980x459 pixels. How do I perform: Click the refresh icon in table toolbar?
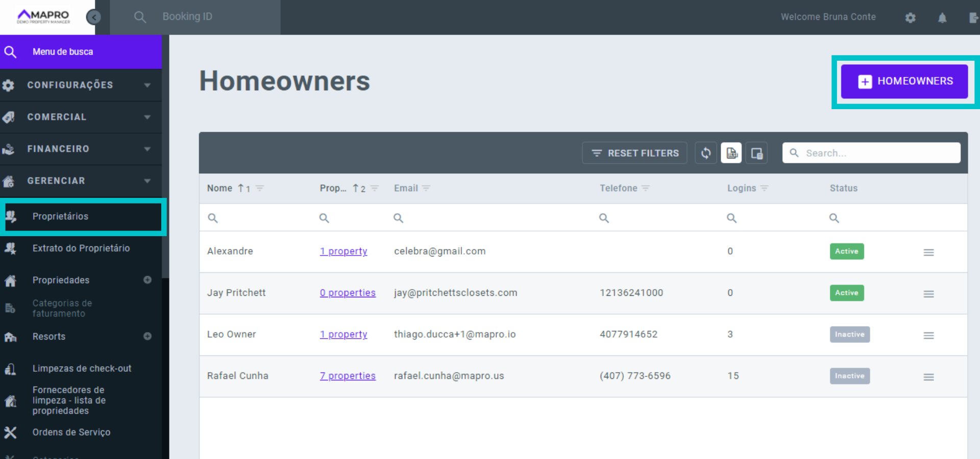pyautogui.click(x=706, y=153)
